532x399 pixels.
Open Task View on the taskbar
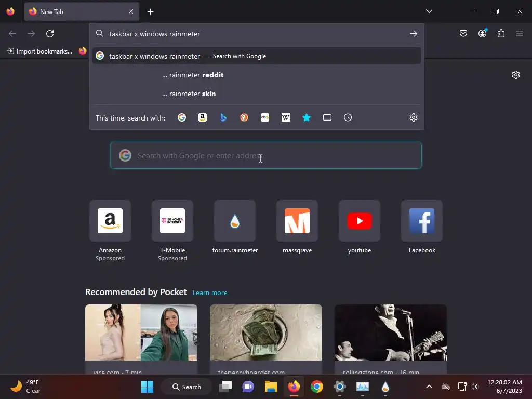225,387
